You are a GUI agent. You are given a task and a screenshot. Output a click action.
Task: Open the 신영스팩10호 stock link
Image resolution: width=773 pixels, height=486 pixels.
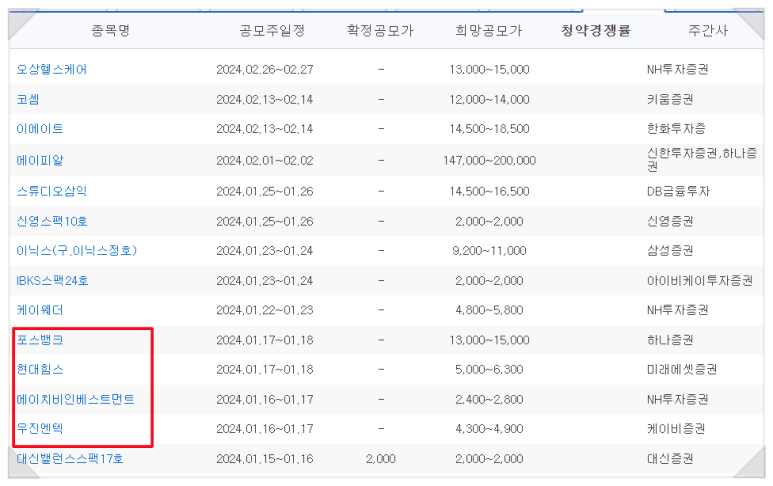[x=52, y=221]
